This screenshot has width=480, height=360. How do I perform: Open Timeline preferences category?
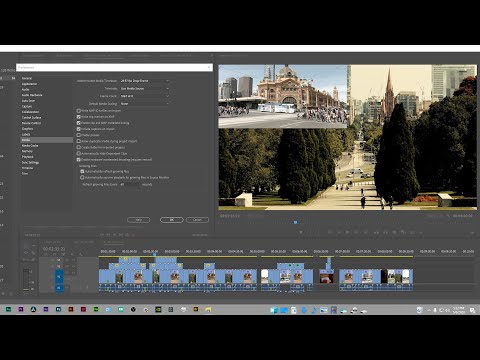click(27, 168)
